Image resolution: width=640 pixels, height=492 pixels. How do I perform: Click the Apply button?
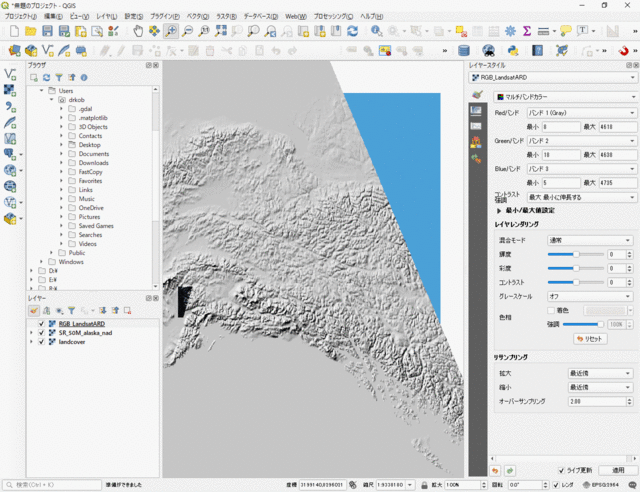618,470
